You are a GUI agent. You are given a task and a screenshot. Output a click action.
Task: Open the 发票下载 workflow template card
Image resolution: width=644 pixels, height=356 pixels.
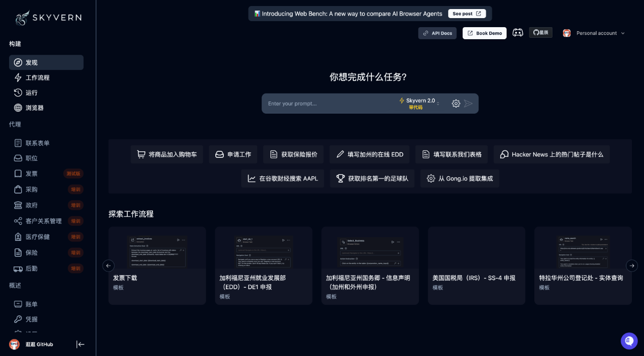click(x=157, y=265)
